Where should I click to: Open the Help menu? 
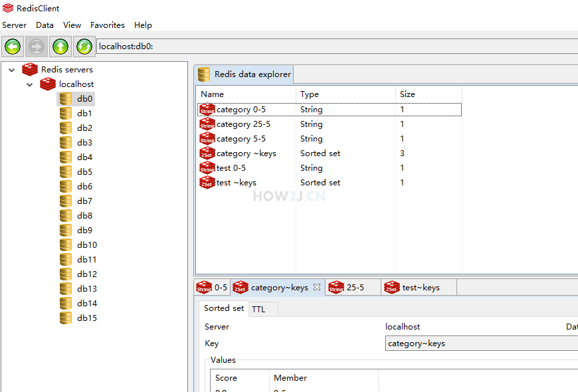143,25
